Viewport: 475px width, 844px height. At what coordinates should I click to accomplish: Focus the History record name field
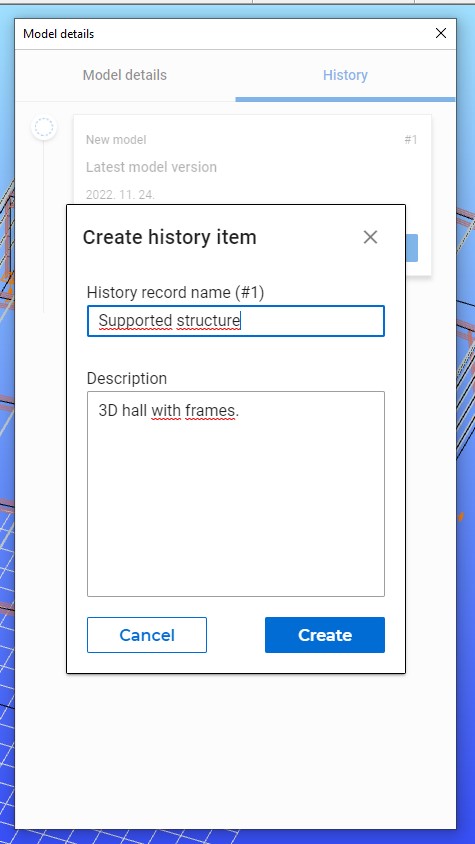point(236,321)
